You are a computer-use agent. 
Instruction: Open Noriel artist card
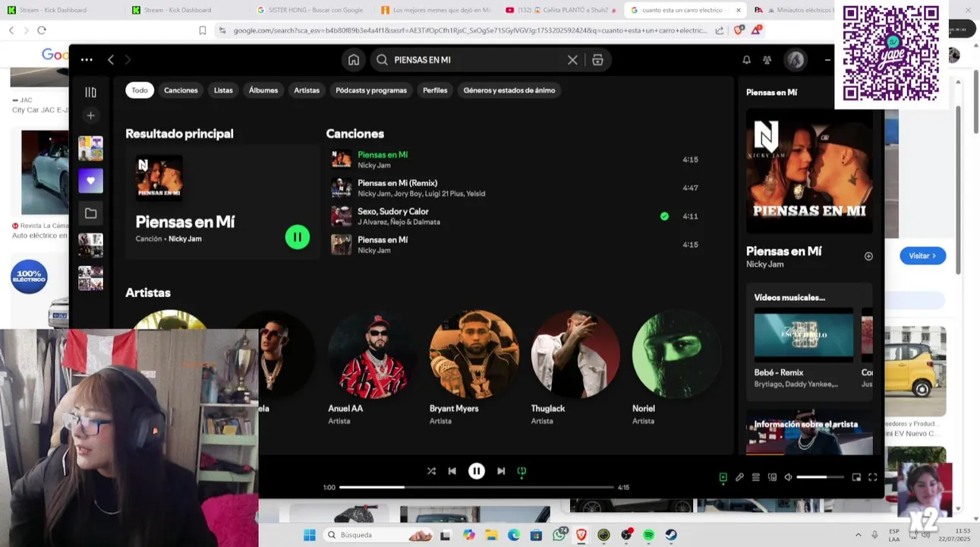click(676, 366)
